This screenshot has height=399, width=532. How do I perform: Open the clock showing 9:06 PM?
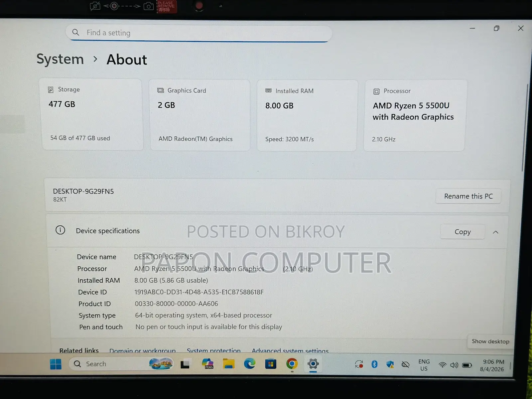(x=492, y=365)
